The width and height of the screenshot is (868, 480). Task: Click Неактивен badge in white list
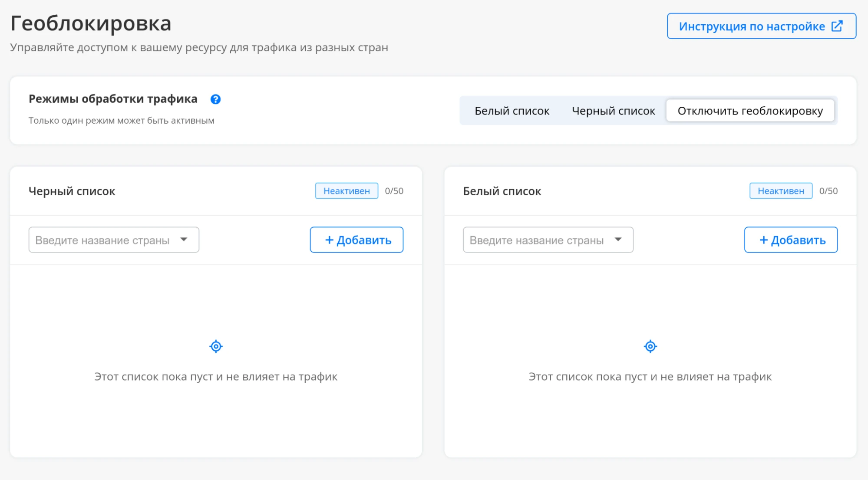pos(781,191)
